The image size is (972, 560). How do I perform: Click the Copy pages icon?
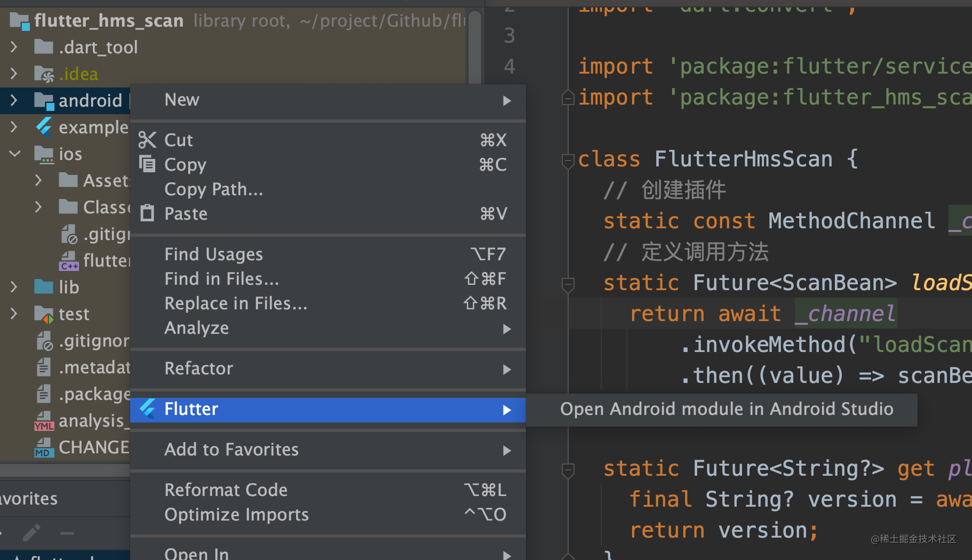click(x=147, y=164)
